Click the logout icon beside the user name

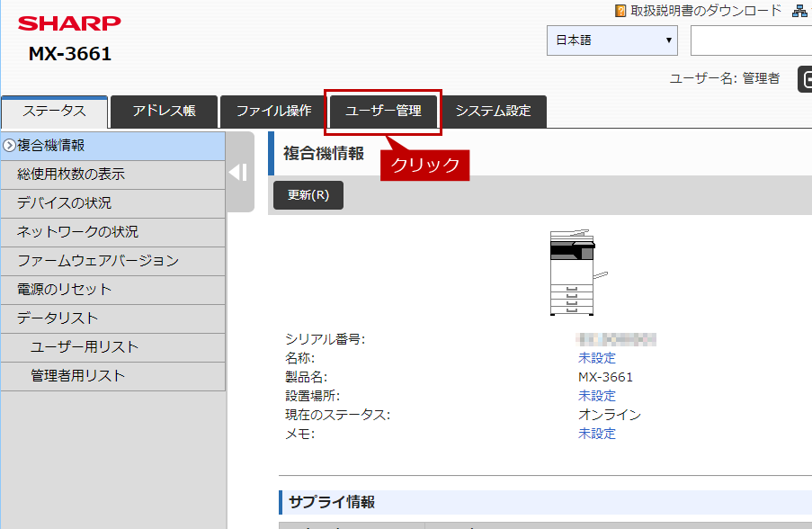(806, 79)
